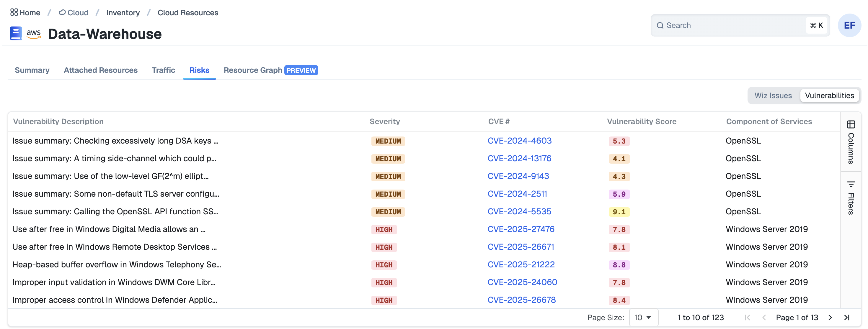Viewport: 868px width, 329px height.
Task: Go to previous page arrow
Action: [x=764, y=317]
